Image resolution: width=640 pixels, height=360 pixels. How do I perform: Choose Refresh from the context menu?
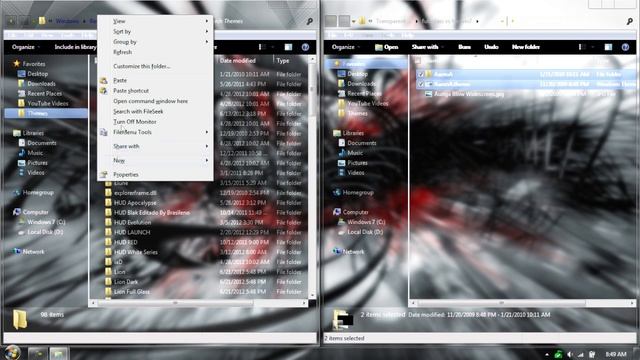pyautogui.click(x=122, y=52)
